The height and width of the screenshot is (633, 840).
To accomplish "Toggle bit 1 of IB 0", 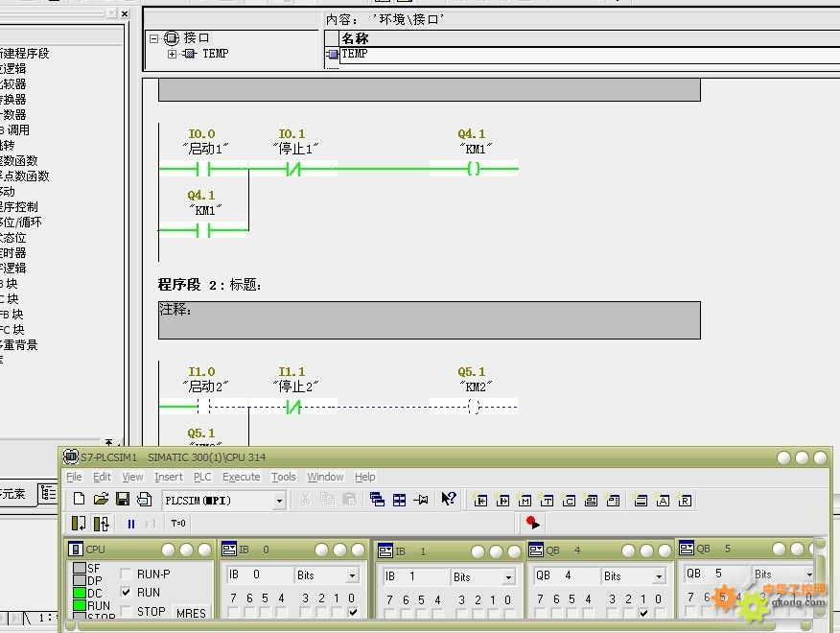I will pos(337,612).
